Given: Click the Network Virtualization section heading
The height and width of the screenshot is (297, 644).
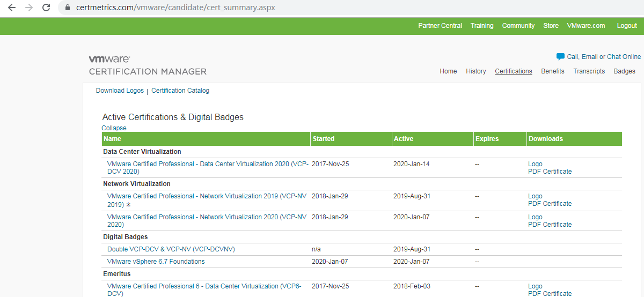Looking at the screenshot, I should 137,184.
